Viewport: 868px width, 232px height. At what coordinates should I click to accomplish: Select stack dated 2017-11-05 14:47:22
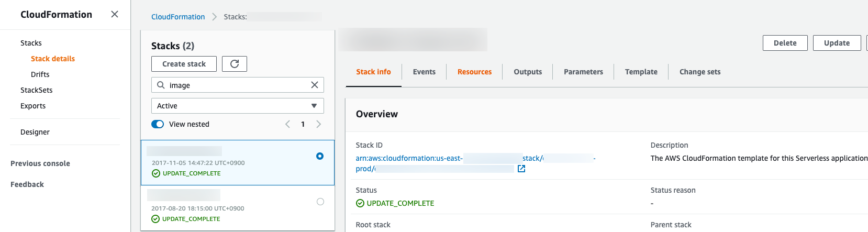coord(238,162)
